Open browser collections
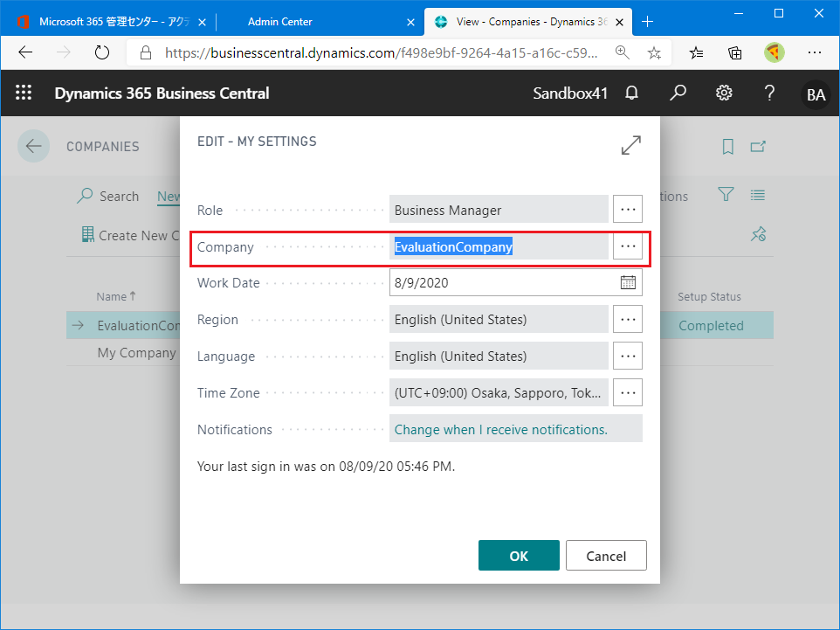The image size is (840, 630). click(735, 52)
